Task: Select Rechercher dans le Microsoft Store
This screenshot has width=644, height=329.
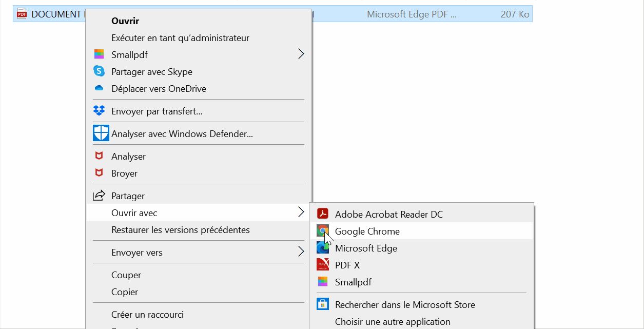Action: [422, 305]
